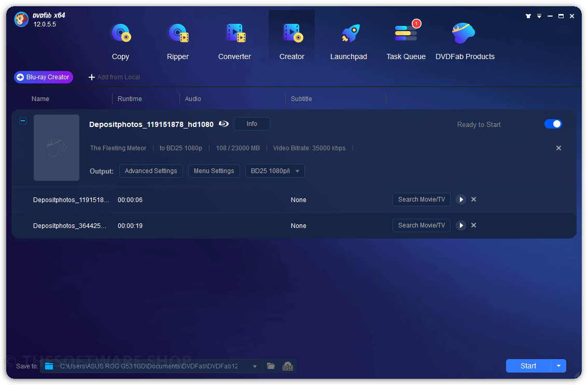This screenshot has height=385, width=588.
Task: Expand the save path dropdown arrow
Action: click(x=255, y=366)
